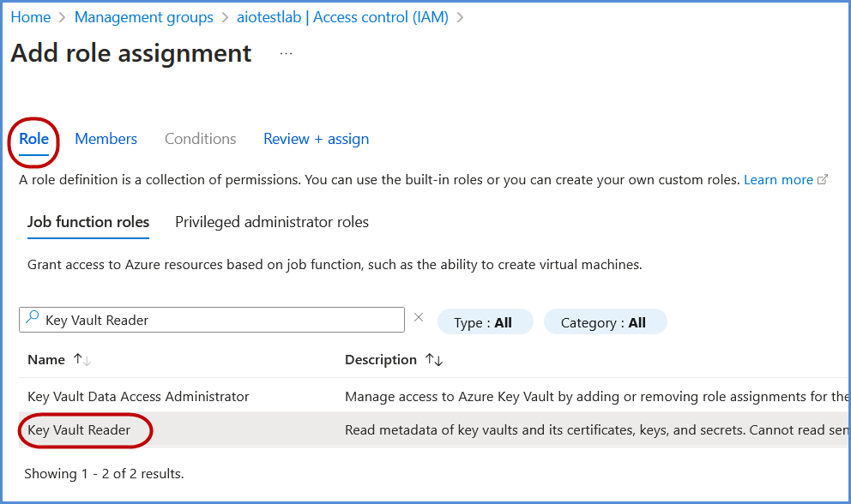Click the magnifier icon in search box

pos(32,319)
